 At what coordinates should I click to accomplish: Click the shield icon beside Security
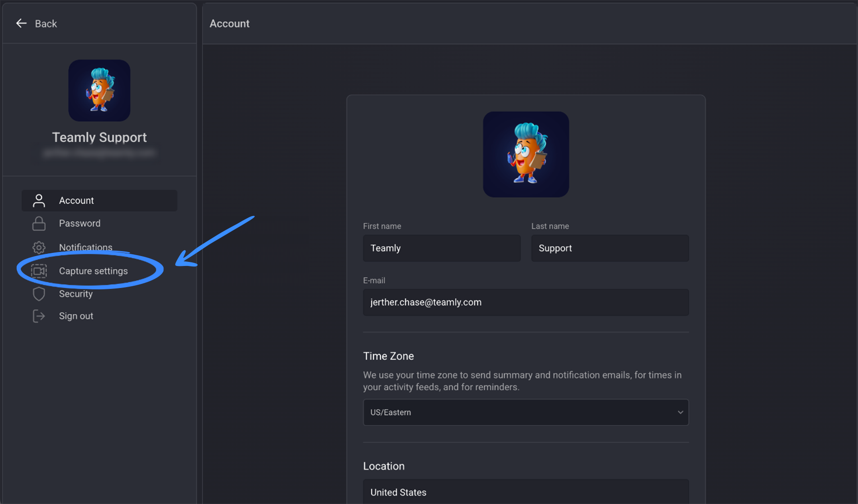tap(39, 294)
